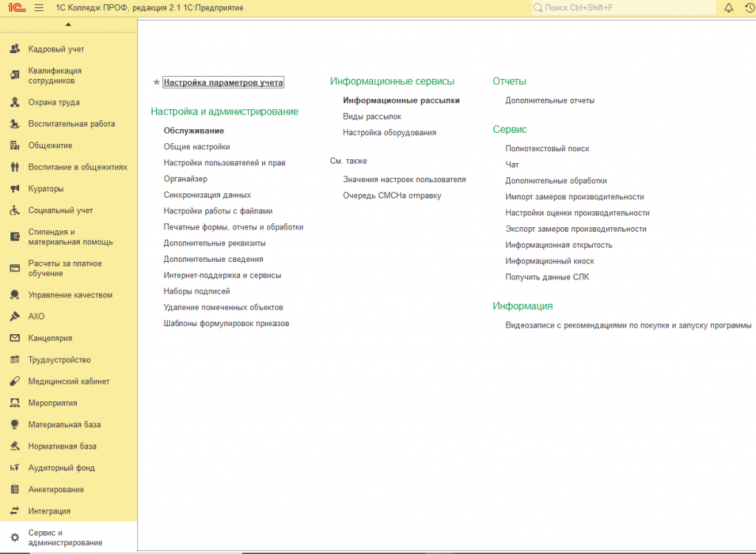Open Настройка оборудования
756x554 pixels.
click(x=390, y=133)
